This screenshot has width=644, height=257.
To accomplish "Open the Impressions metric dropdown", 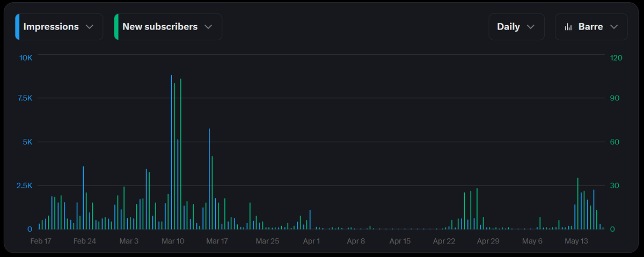I will pyautogui.click(x=59, y=27).
